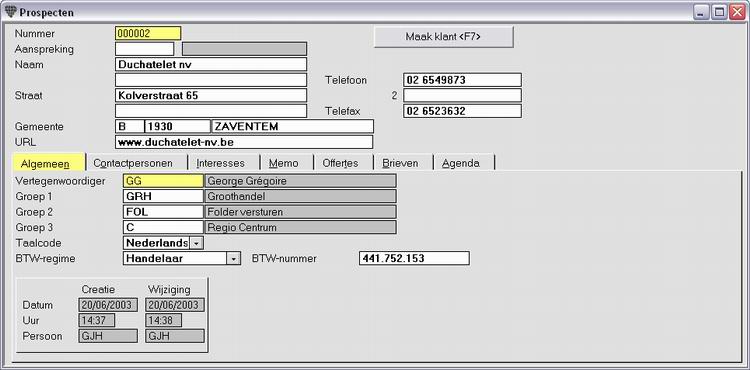Screen dimensions: 750x370
Task: Click the Telefax field 02 6523632
Action: [x=462, y=111]
